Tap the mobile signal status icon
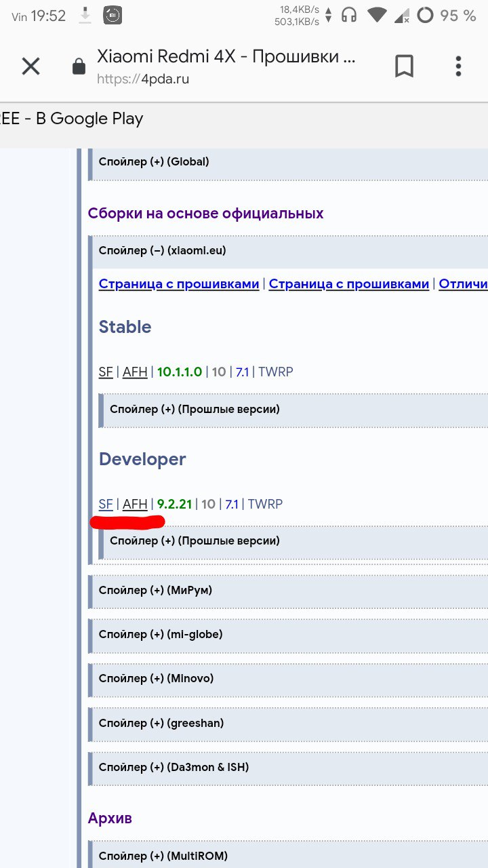This screenshot has height=868, width=488. 402,15
